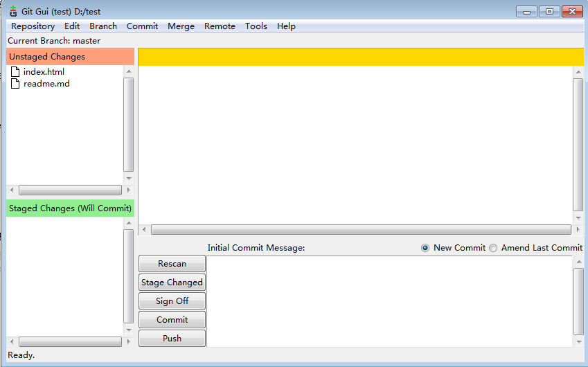This screenshot has height=367, width=588.
Task: Click the Sign Off button
Action: click(172, 301)
